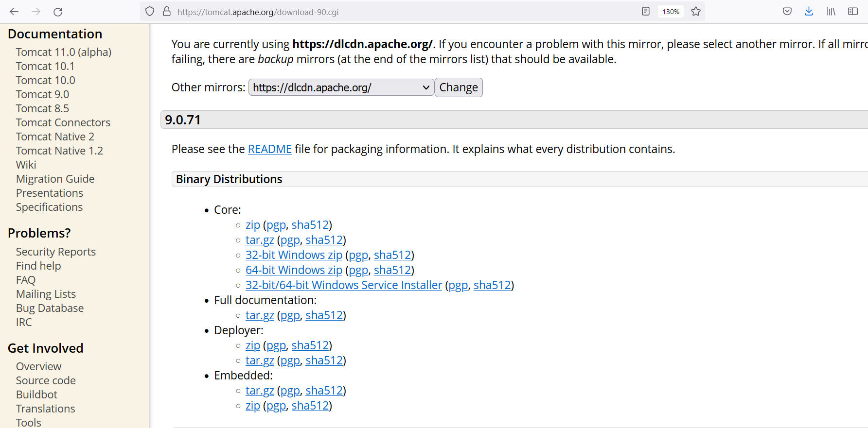Screen dimensions: 868x428
Task: Open the FAQ sidebar link
Action: pyautogui.click(x=26, y=280)
